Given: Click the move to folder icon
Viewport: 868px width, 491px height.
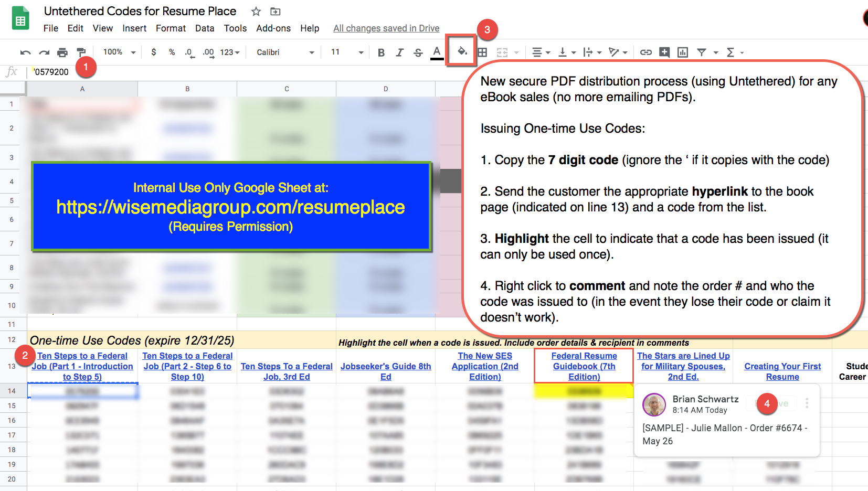Looking at the screenshot, I should point(276,12).
